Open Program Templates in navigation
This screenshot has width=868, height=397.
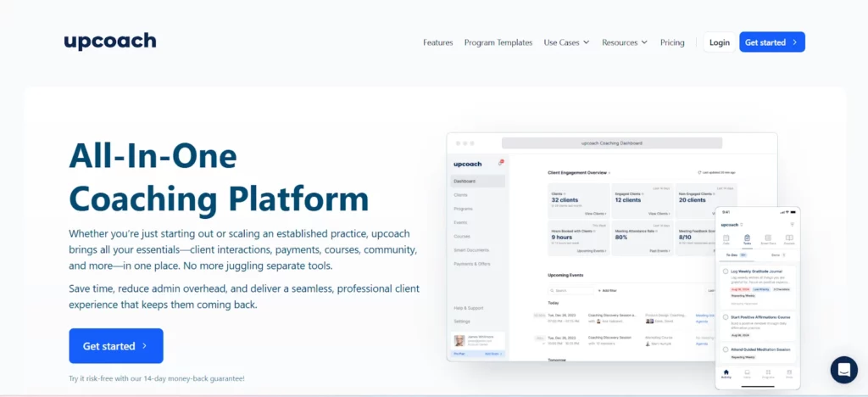(498, 42)
